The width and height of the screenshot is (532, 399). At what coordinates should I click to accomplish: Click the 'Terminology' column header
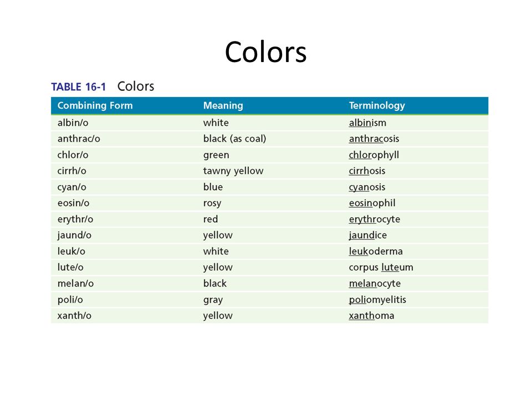point(377,105)
